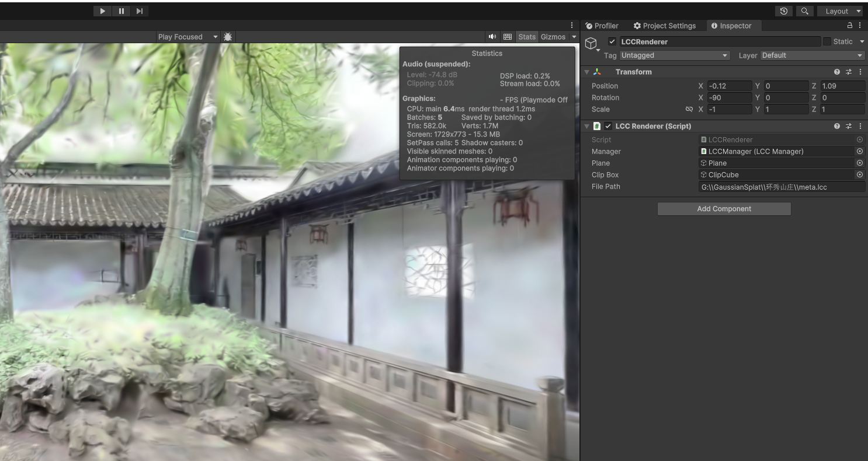Enable the Static checkbox
The image size is (868, 461).
[827, 41]
